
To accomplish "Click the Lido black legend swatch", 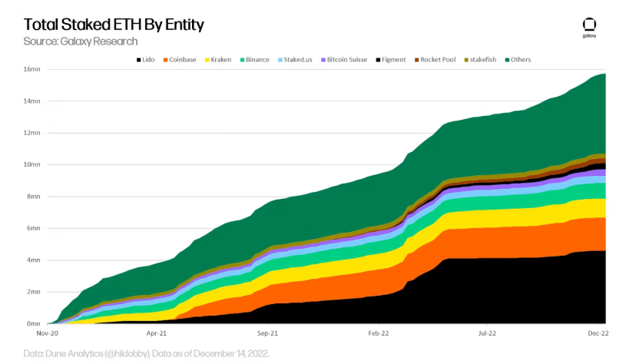I will tap(139, 60).
